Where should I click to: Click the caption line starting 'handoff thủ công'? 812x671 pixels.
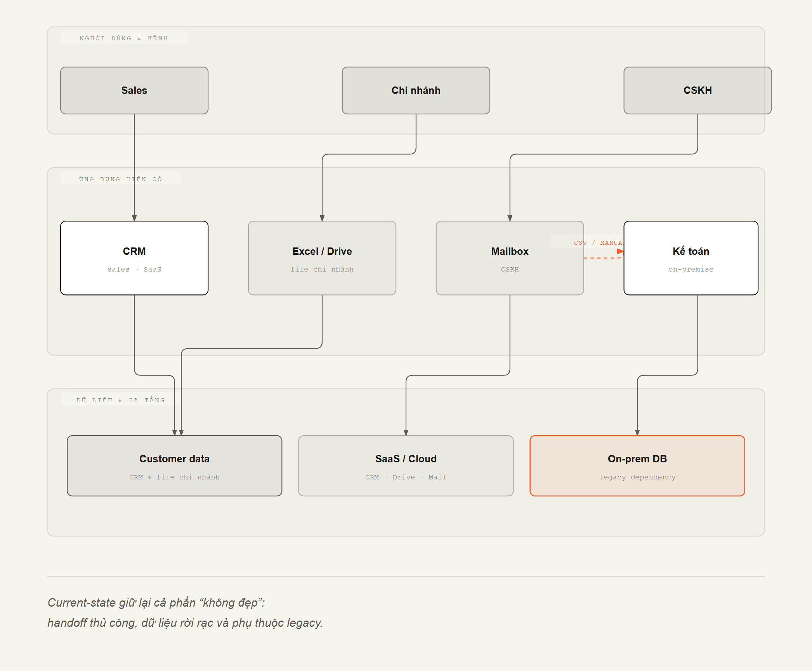(x=185, y=623)
